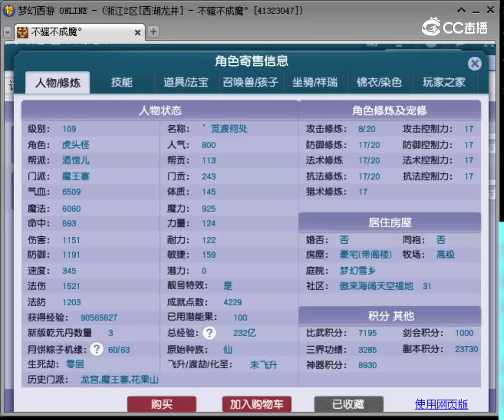Click the character name 觅渡何处
This screenshot has height=420, width=504.
[229, 129]
